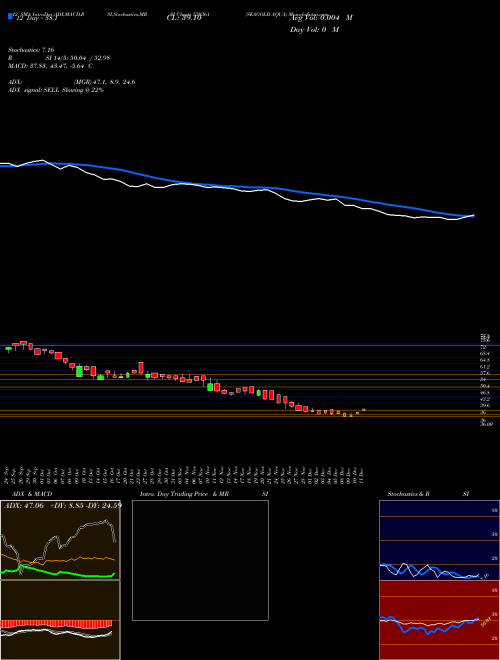This screenshot has width=500, height=660.
Task: Click the large green candle in early October
Action: tap(79, 371)
